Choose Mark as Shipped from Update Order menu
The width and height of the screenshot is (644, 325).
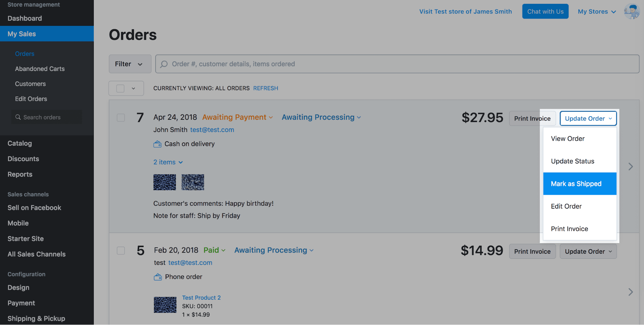coord(576,183)
